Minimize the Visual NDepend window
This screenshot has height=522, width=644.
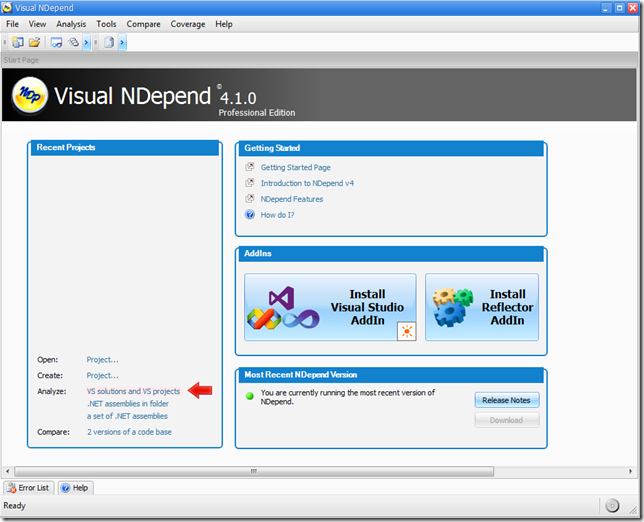[x=606, y=8]
